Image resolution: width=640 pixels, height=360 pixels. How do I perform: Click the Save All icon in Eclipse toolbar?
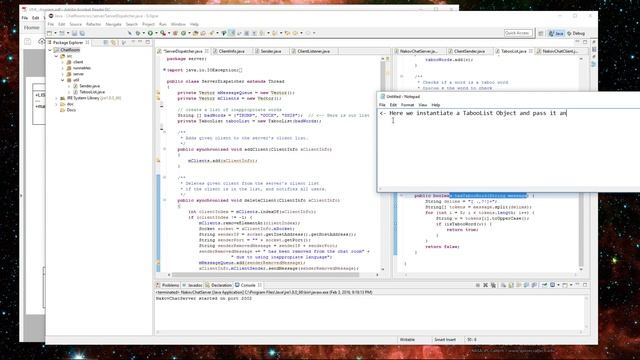(82, 33)
